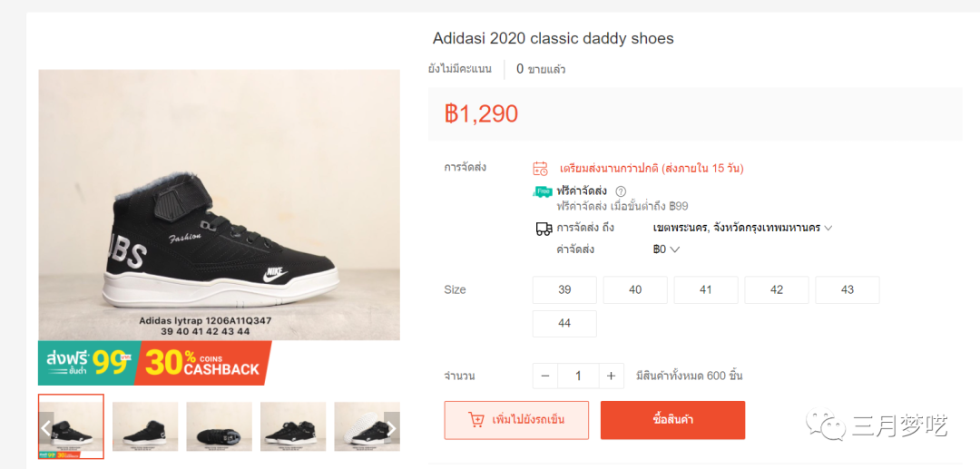Viewport: 980px width, 469px height.
Task: Select size 42
Action: 777,289
